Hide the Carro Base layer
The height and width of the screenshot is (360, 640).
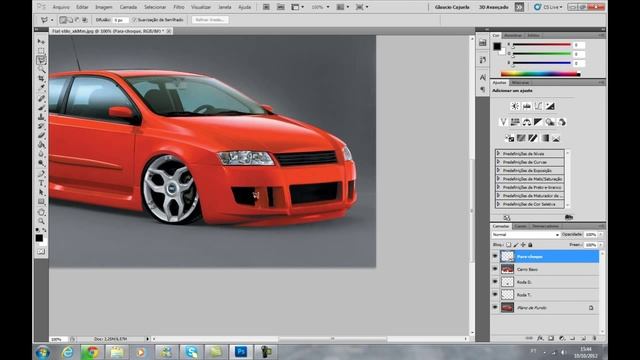pos(495,269)
